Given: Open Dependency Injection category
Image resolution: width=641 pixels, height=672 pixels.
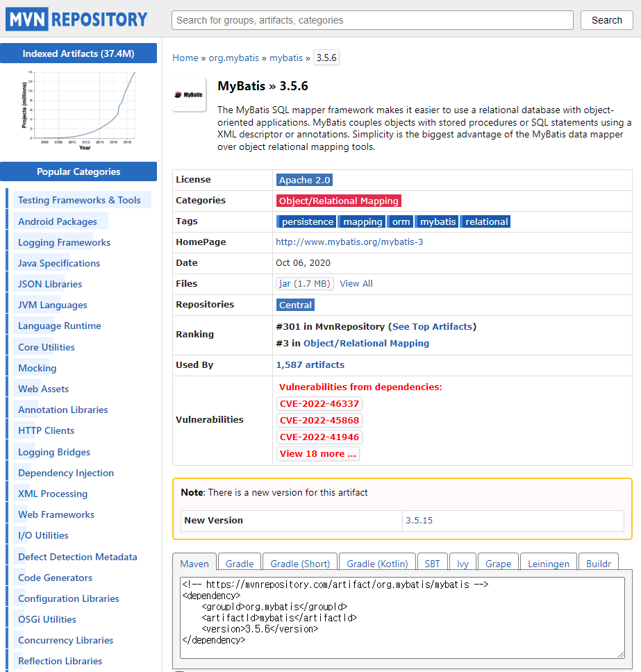Looking at the screenshot, I should pyautogui.click(x=66, y=473).
